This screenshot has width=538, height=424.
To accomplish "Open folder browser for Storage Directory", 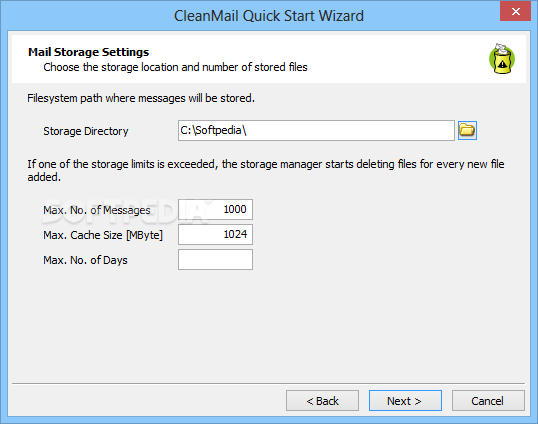I will click(467, 130).
